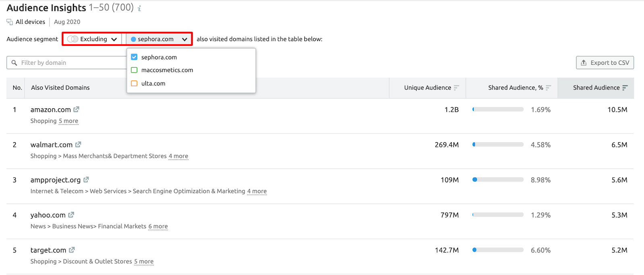Click the All devices icon
This screenshot has width=644, height=275.
10,22
